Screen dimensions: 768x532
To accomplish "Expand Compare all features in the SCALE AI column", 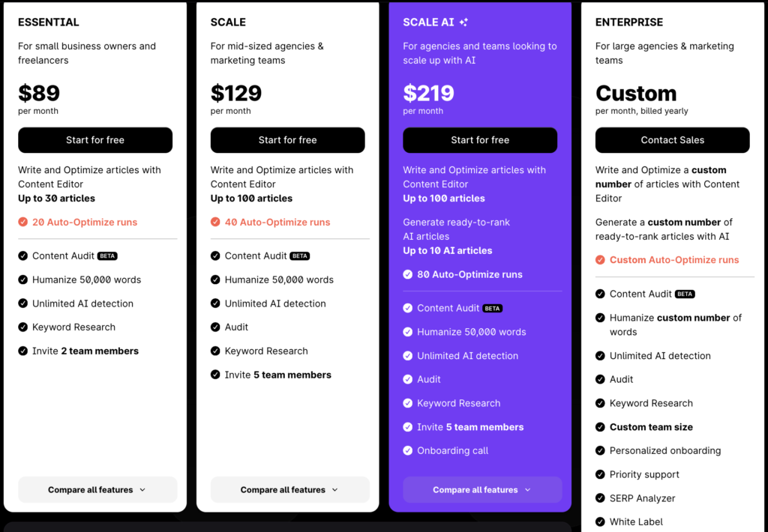I will point(481,489).
